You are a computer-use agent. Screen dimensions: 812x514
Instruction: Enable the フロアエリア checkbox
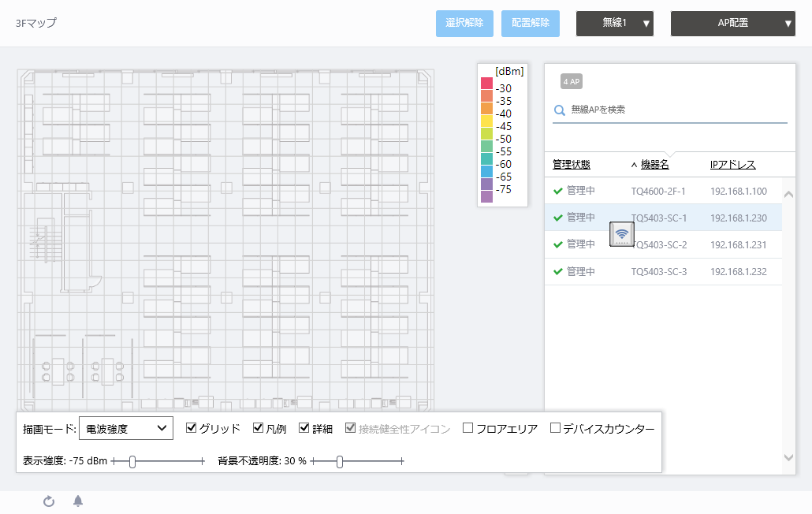(467, 428)
